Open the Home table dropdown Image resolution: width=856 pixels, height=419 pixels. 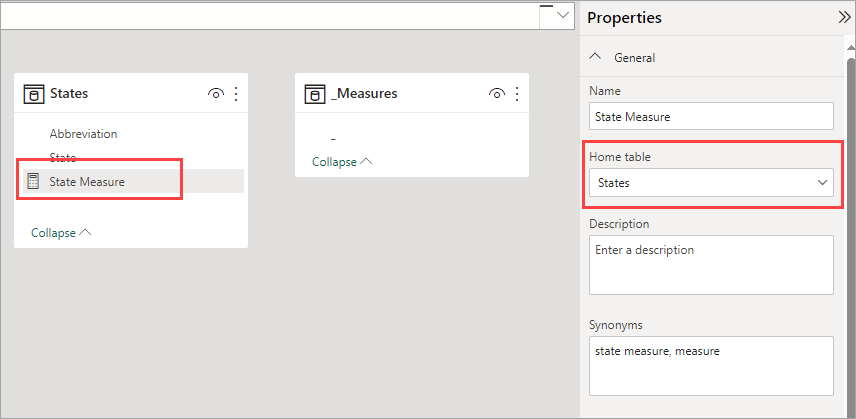tap(711, 183)
